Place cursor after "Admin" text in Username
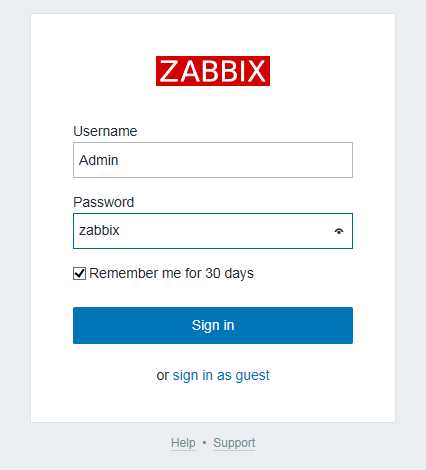 coord(119,160)
